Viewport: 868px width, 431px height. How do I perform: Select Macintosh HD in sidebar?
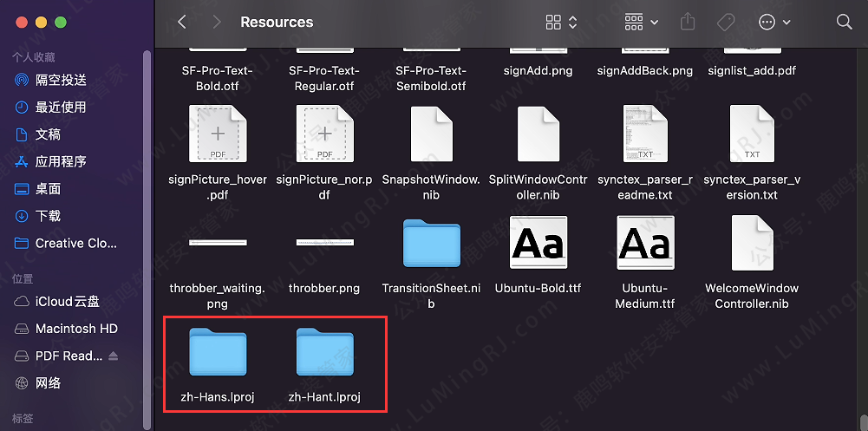coord(75,329)
